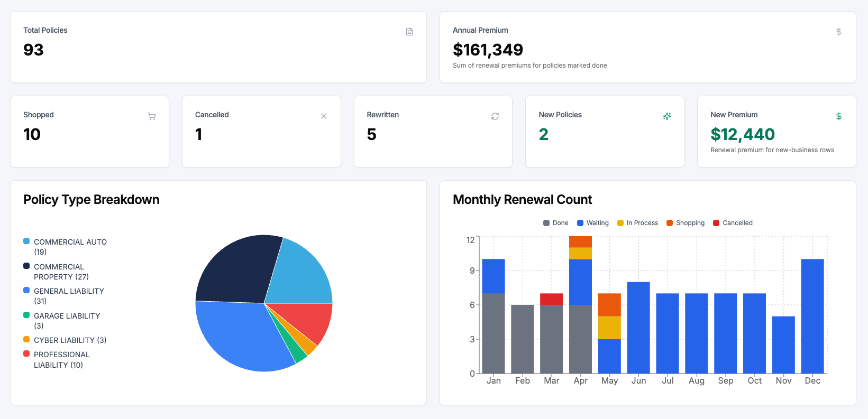Toggle the Waiting legend item
Viewport: 868px width, 419px height.
coord(593,223)
